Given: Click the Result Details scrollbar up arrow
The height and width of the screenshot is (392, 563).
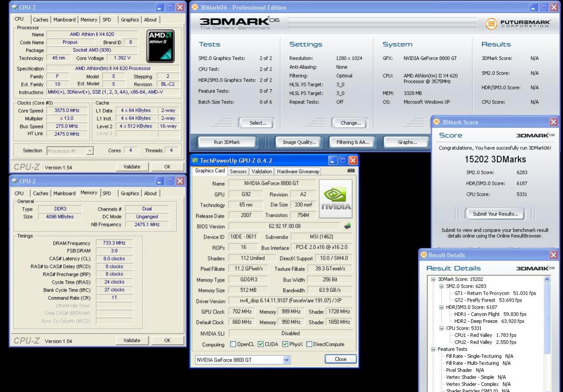Looking at the screenshot, I should 547,279.
